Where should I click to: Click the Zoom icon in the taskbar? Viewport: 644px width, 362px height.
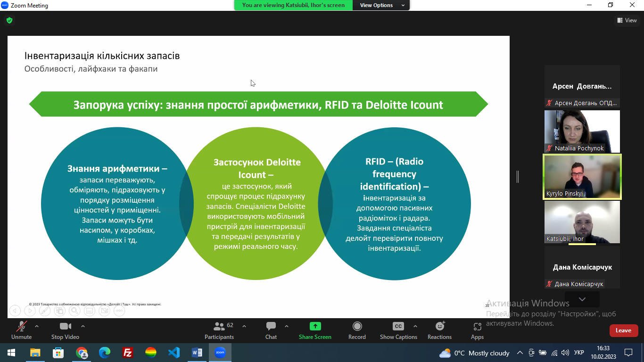click(x=220, y=353)
